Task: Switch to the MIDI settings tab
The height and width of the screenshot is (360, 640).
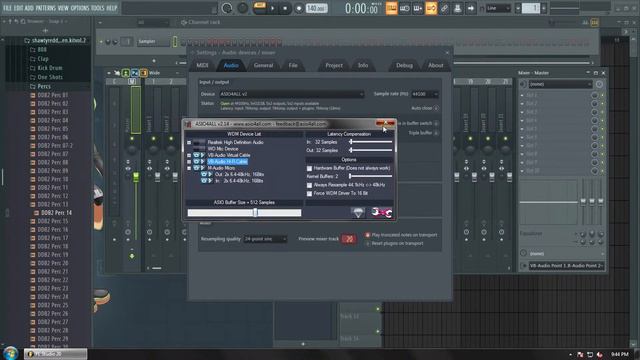Action: click(x=202, y=65)
